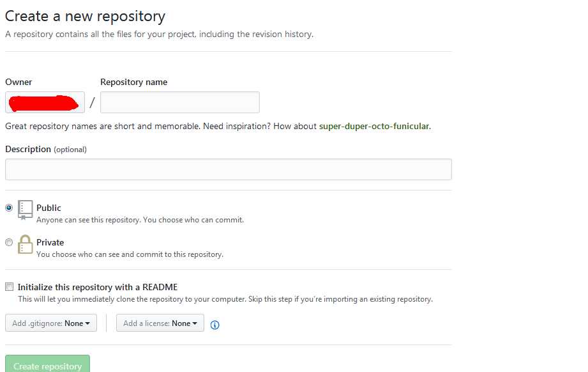Click the README initialization label text

pos(98,287)
